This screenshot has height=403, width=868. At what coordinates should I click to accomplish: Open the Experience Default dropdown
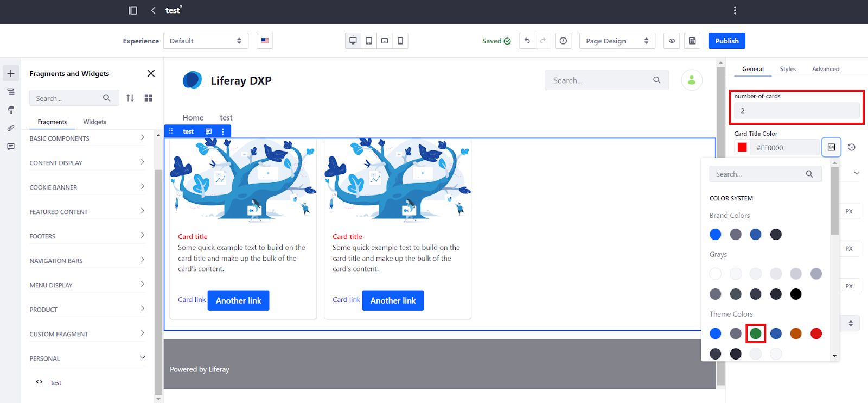point(206,41)
